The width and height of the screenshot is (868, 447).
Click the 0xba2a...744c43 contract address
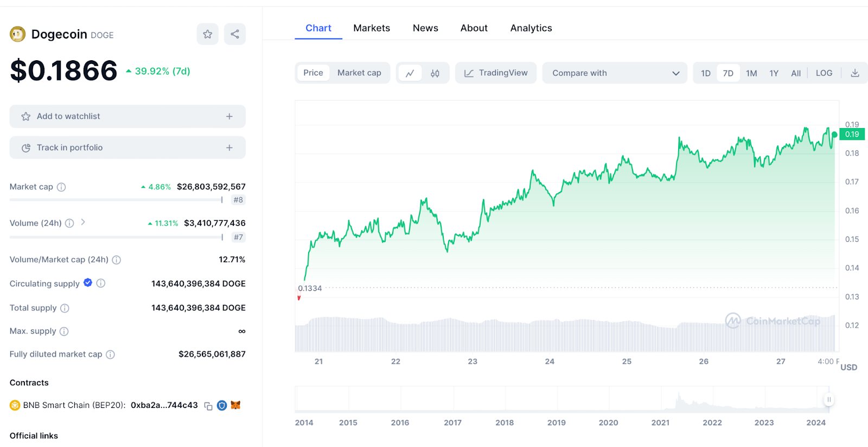pos(164,405)
